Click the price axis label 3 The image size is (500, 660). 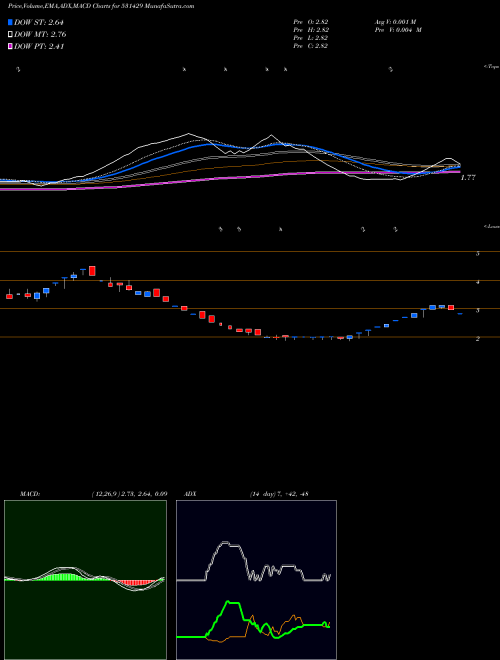pos(478,310)
